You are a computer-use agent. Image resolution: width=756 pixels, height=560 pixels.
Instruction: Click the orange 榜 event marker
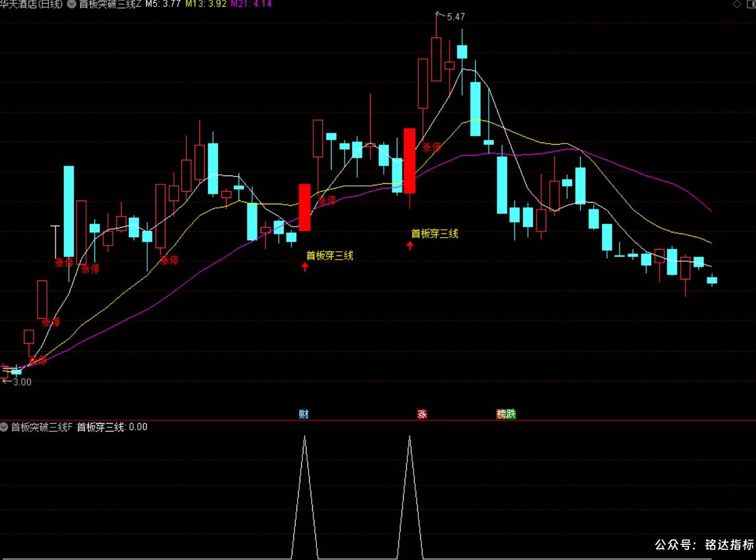click(x=501, y=414)
